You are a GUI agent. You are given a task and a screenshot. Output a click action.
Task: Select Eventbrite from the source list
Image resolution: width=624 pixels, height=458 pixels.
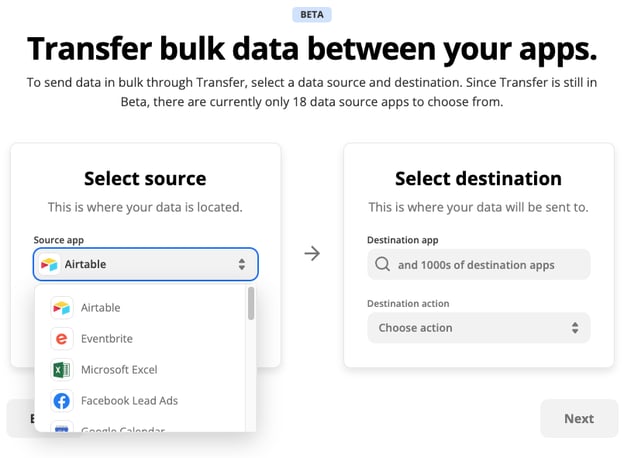click(x=107, y=339)
